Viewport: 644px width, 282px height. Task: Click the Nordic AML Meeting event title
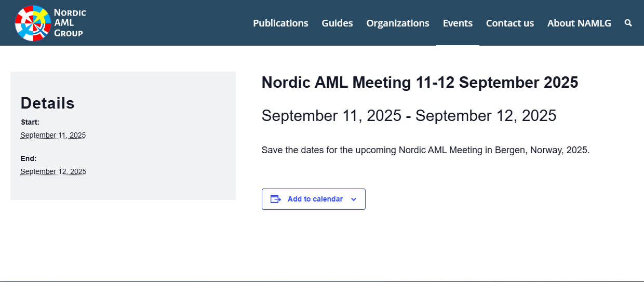coord(420,83)
